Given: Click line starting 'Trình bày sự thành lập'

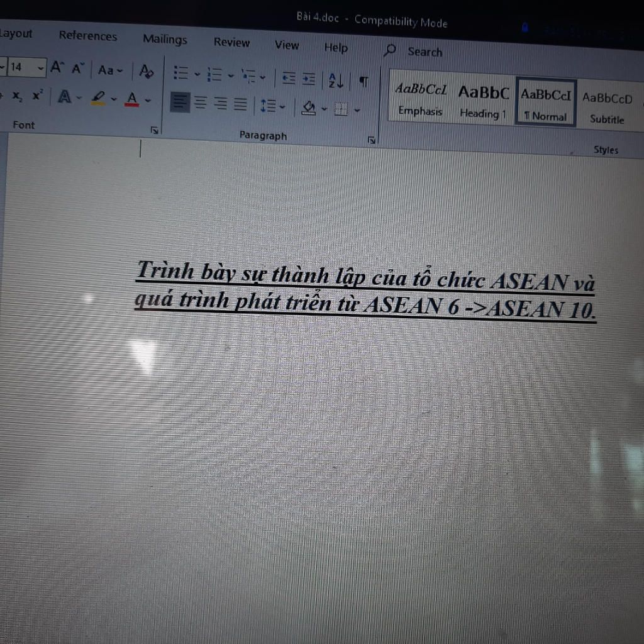Looking at the screenshot, I should 365,277.
